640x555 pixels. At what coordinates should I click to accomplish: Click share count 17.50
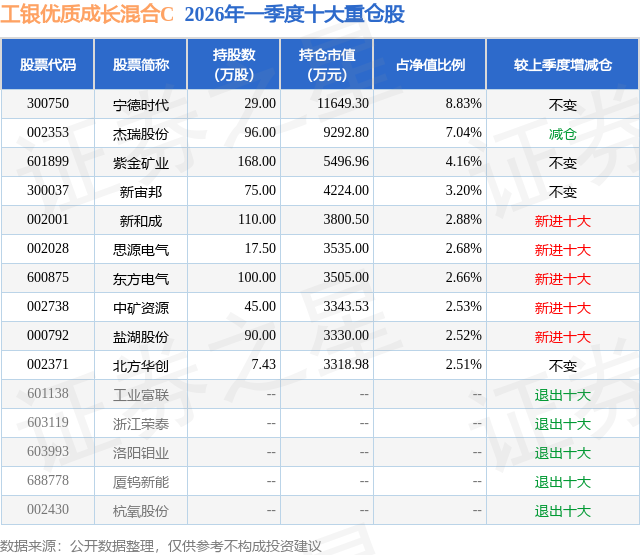coord(260,249)
